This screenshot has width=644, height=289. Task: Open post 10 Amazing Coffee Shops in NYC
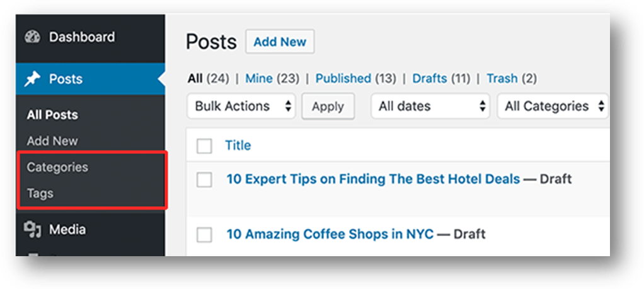(330, 234)
